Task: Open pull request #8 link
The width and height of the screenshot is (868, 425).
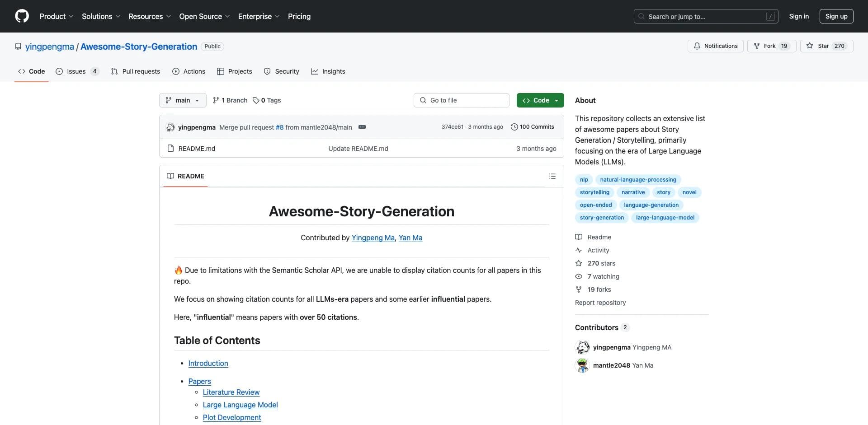Action: (x=279, y=127)
